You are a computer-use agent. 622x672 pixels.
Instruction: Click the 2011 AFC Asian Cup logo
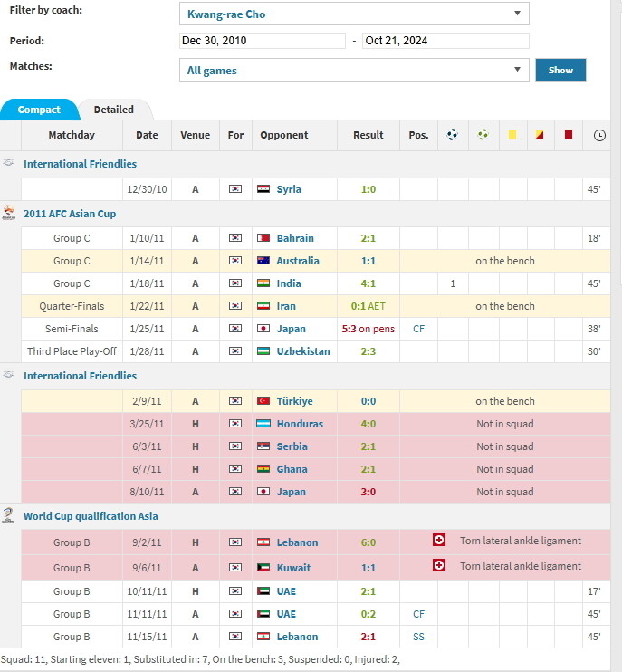pos(9,214)
